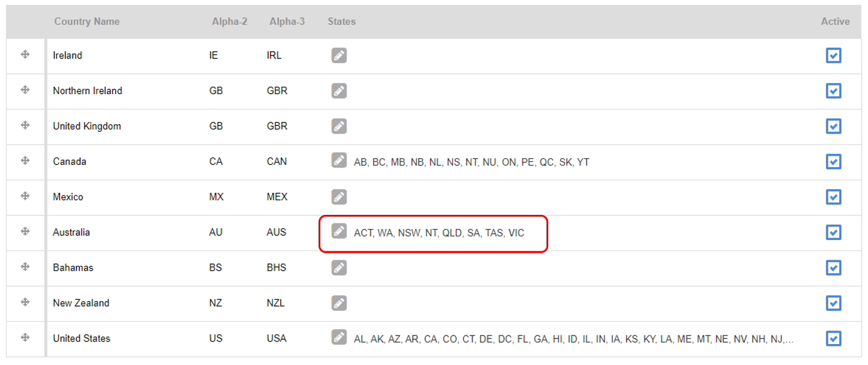Viewport: 868px width, 365px height.
Task: Click the Mexico row pencil edit icon
Action: [339, 197]
